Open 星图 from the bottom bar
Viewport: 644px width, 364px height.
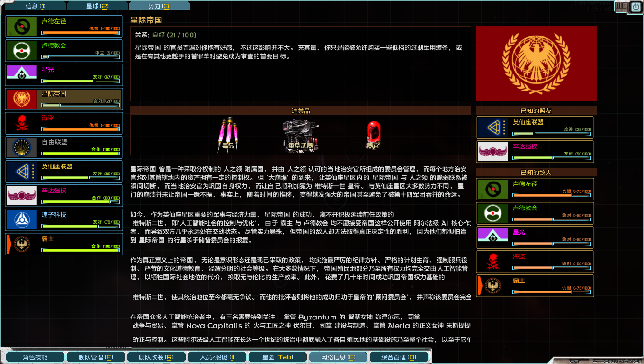tap(277, 356)
